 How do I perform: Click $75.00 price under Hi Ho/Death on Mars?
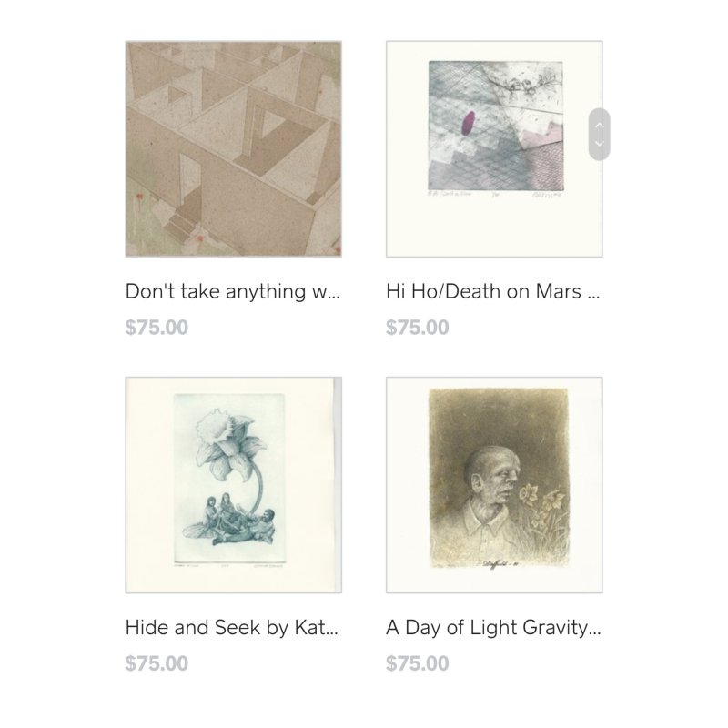(x=418, y=328)
